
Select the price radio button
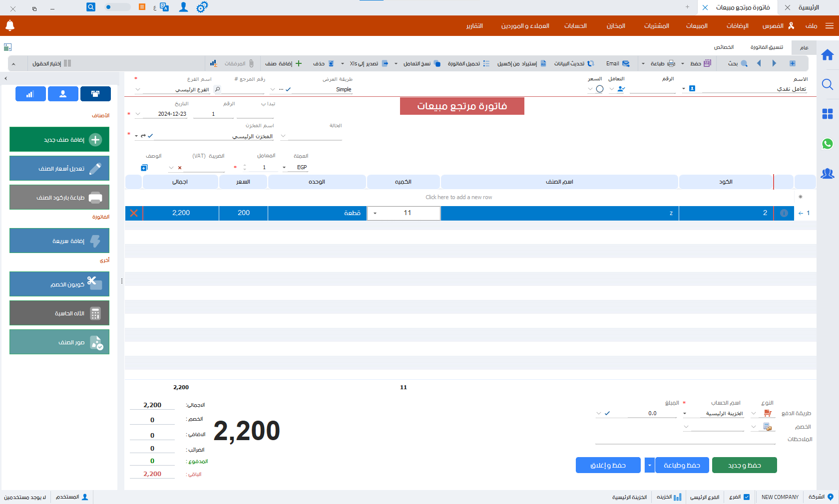pyautogui.click(x=600, y=89)
